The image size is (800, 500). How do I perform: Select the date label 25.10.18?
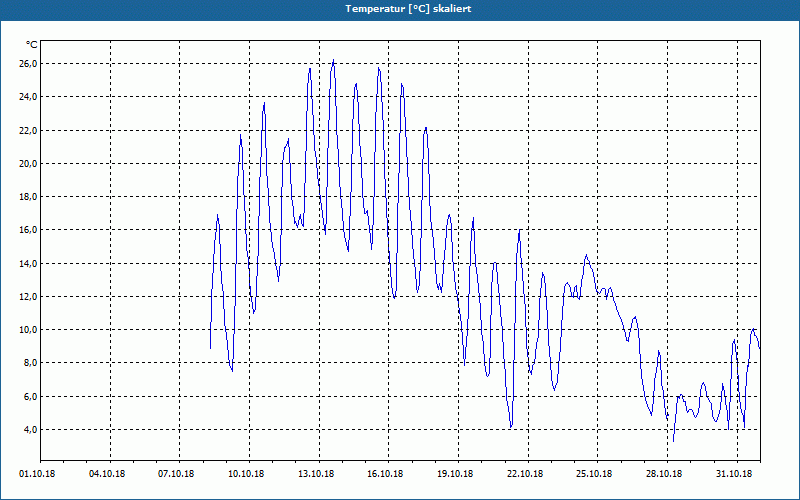[594, 474]
